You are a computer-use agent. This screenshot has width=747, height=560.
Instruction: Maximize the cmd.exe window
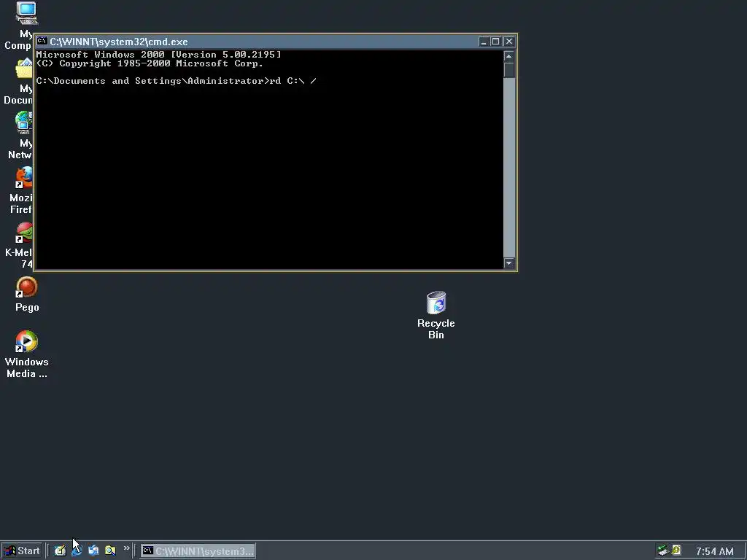(495, 42)
